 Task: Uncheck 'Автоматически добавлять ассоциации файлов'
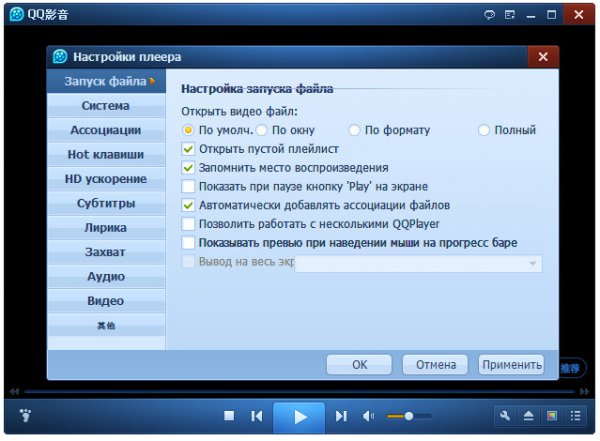click(x=188, y=205)
